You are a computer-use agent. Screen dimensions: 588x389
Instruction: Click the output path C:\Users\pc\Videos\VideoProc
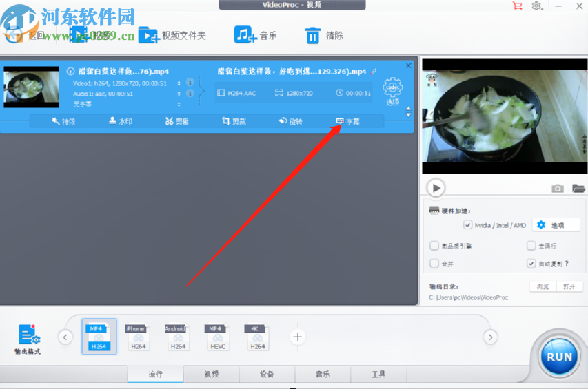[468, 297]
